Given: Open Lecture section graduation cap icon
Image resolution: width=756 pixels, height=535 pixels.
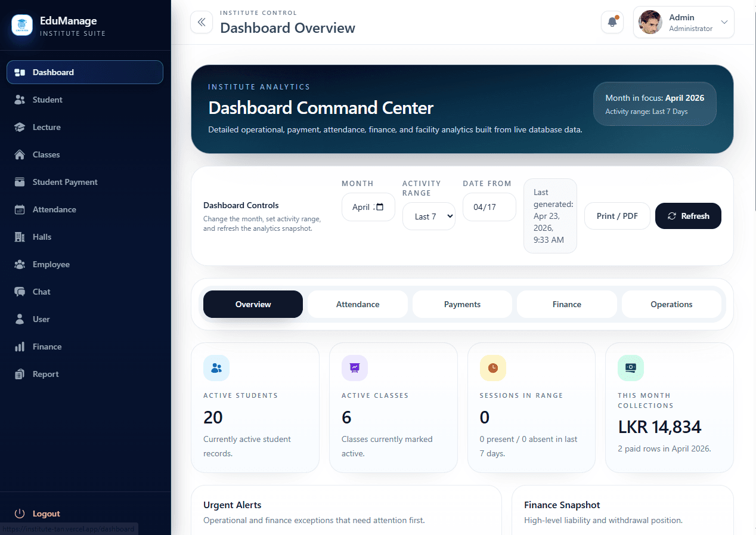Looking at the screenshot, I should coord(20,127).
